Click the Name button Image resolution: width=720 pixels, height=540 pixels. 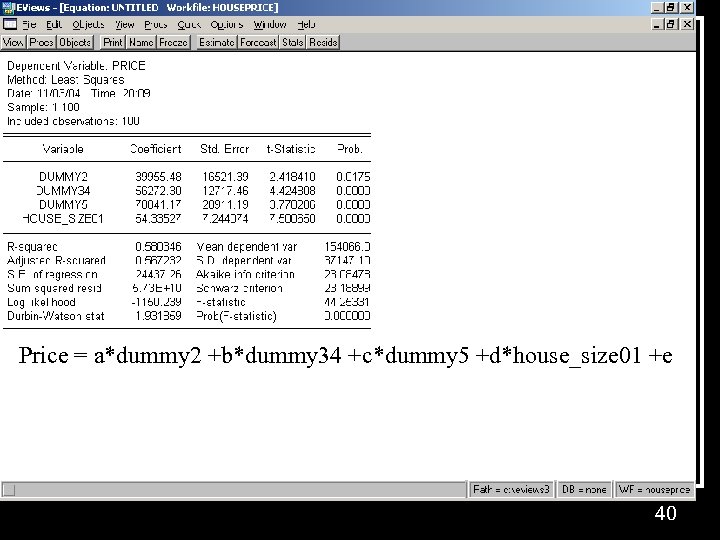click(x=141, y=43)
